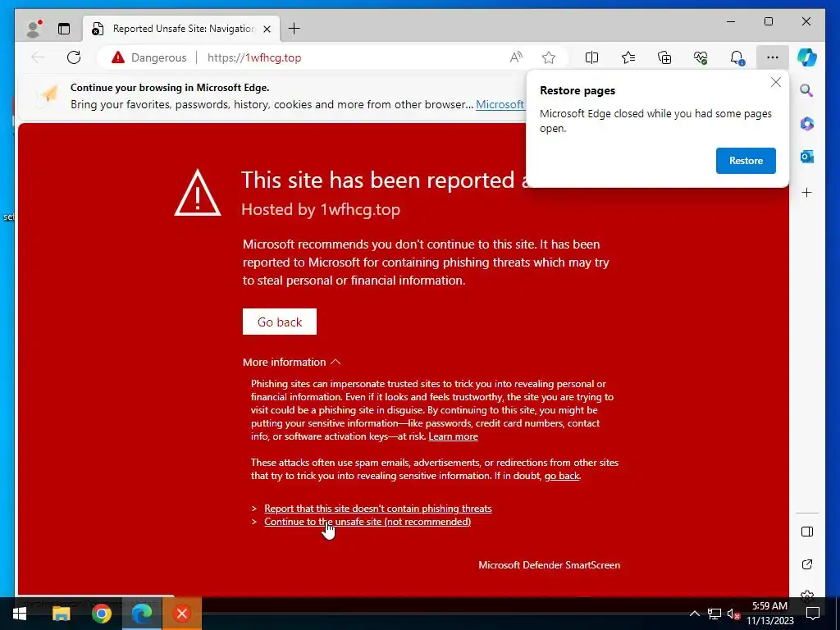840x630 pixels.
Task: Open the Edge profile icon
Action: (x=34, y=29)
